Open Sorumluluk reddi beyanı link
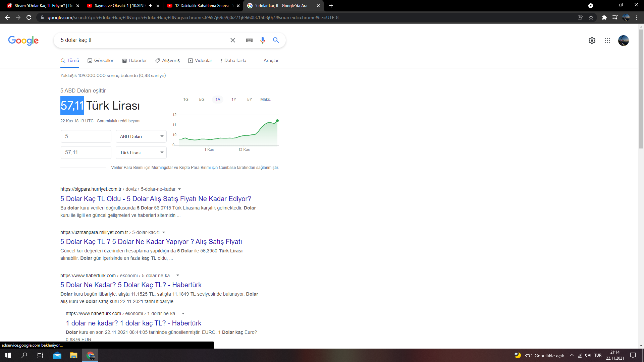 tap(119, 121)
